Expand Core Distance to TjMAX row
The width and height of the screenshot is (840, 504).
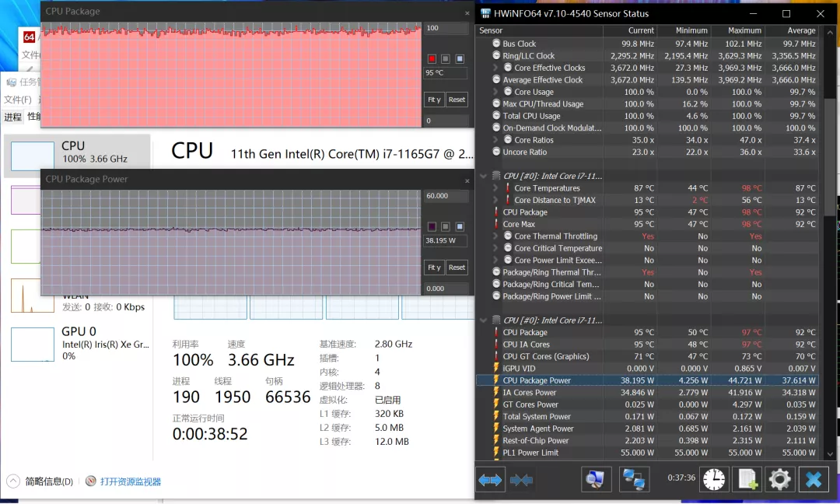[495, 200]
